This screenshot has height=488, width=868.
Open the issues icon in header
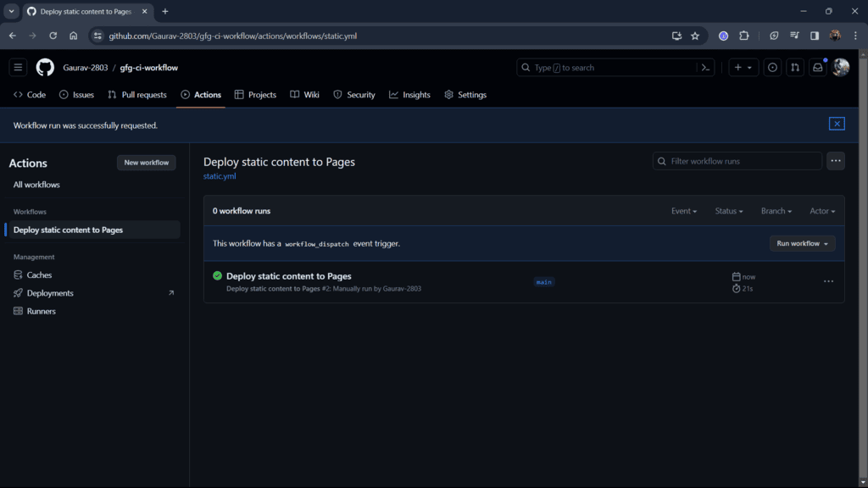click(x=772, y=68)
